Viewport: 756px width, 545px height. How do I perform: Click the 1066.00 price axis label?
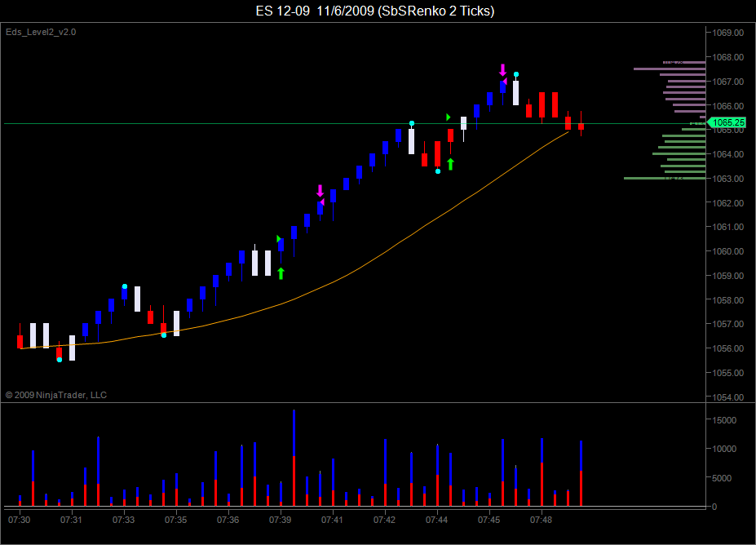(728, 105)
